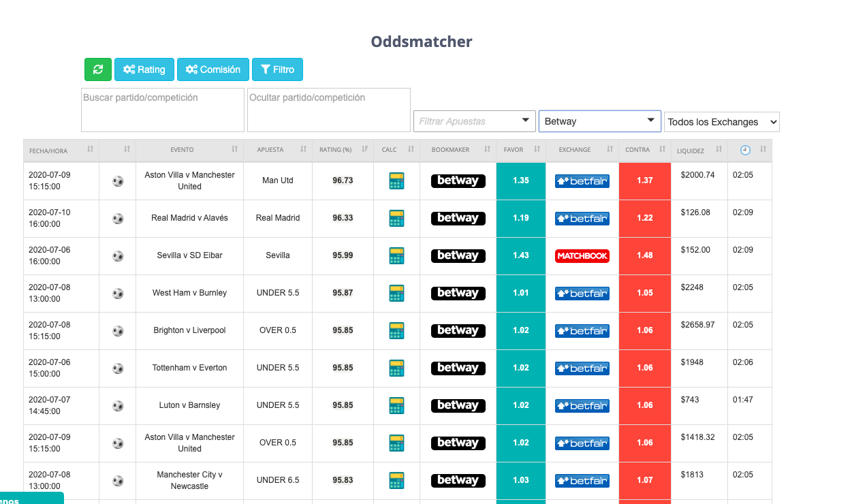Focus the Ocultar partido/competición field

(x=329, y=110)
